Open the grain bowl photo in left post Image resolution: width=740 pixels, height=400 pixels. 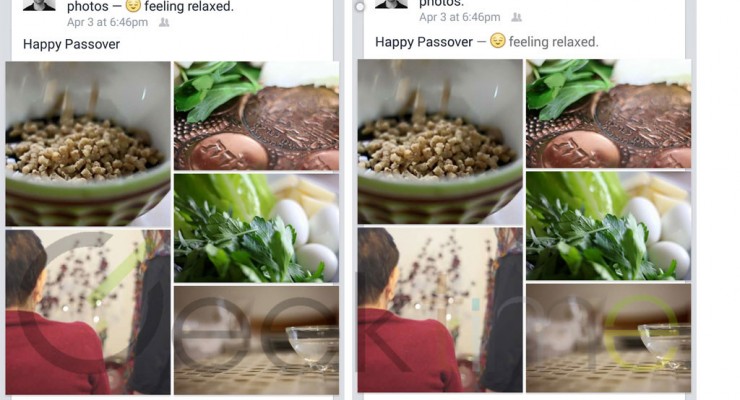[88, 144]
